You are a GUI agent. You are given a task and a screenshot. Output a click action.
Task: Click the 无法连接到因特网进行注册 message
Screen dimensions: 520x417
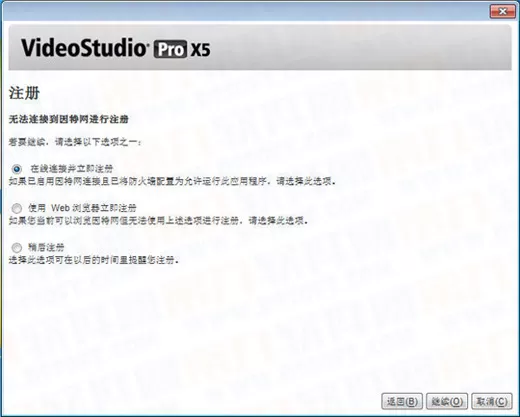69,119
